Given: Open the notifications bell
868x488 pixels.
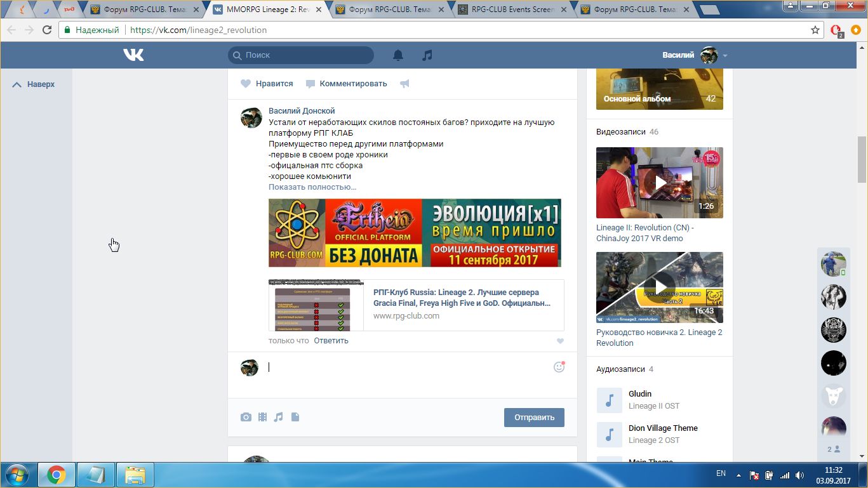Looking at the screenshot, I should pos(398,55).
